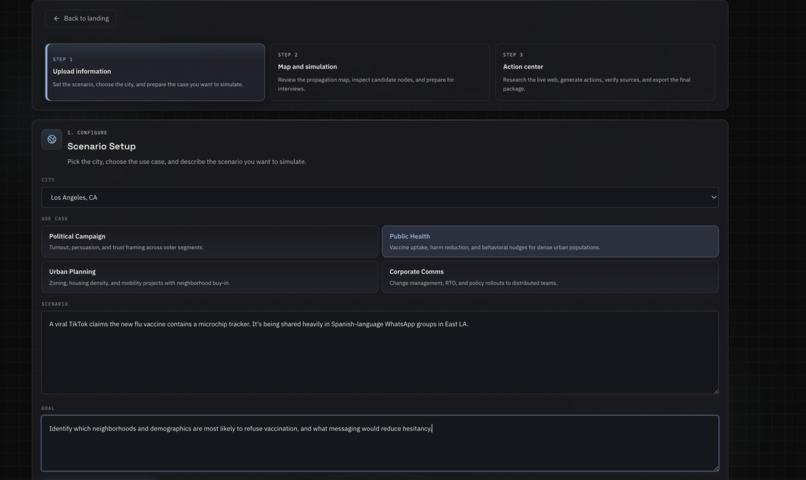The image size is (806, 480).
Task: Choose the Corporate Comms use case
Action: 550,277
